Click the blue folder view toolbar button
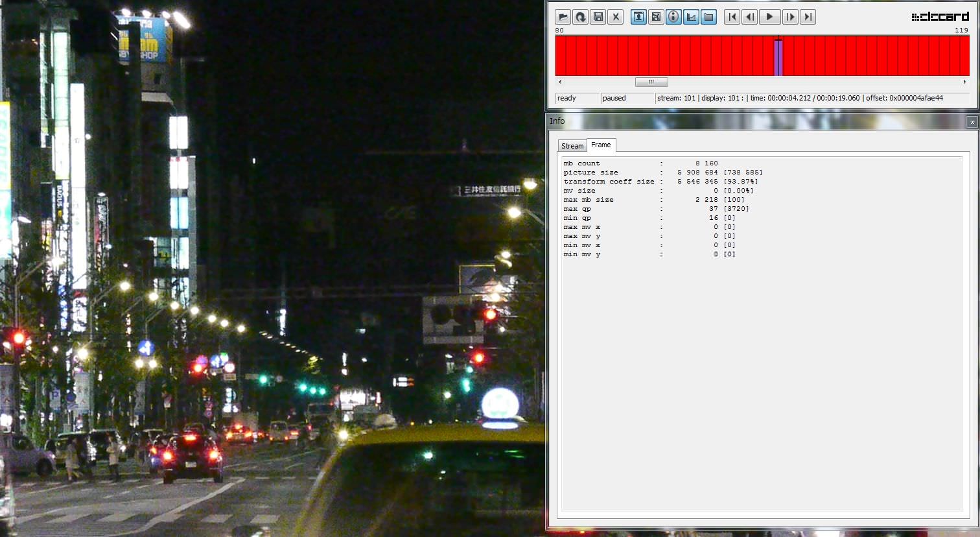This screenshot has height=537, width=980. 708,17
